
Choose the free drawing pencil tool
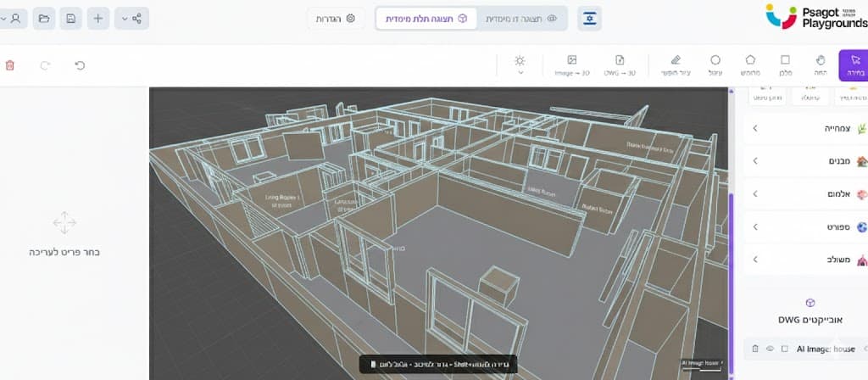[676, 65]
